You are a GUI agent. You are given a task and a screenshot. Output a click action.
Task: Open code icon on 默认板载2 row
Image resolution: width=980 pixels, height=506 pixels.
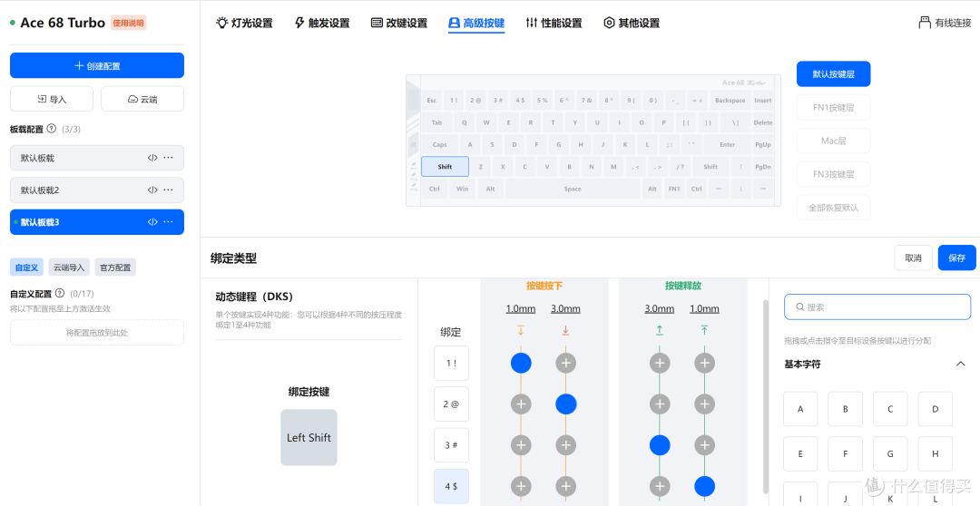(x=152, y=190)
